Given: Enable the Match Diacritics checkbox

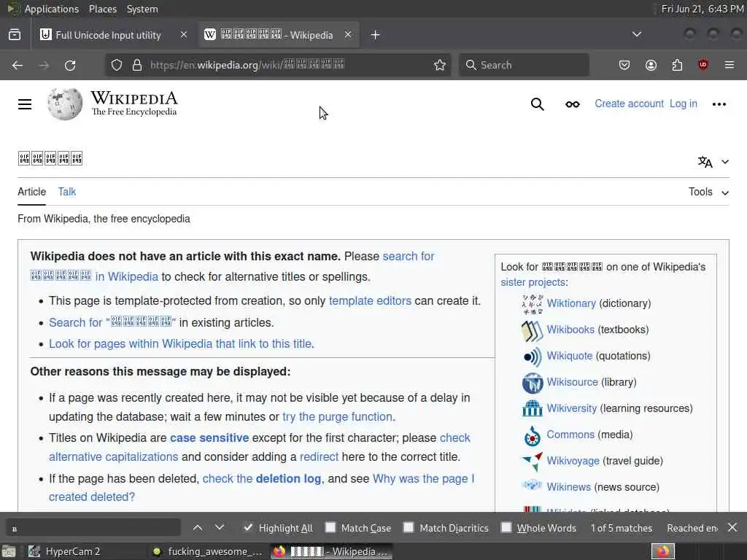Looking at the screenshot, I should pyautogui.click(x=409, y=527).
